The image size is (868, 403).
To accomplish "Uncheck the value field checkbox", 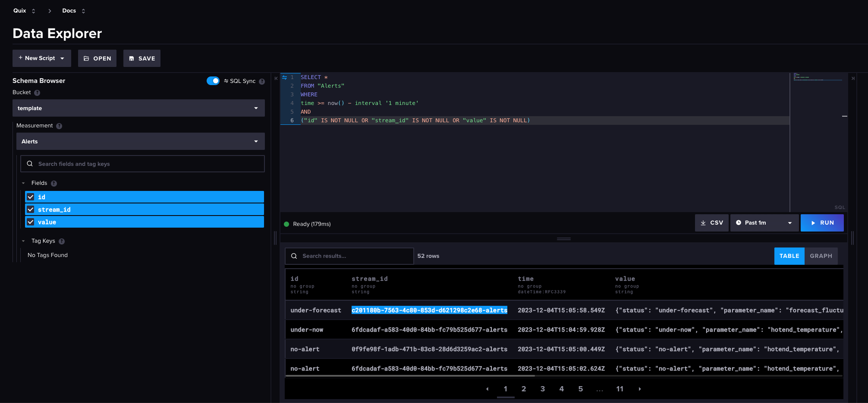I will tap(31, 222).
